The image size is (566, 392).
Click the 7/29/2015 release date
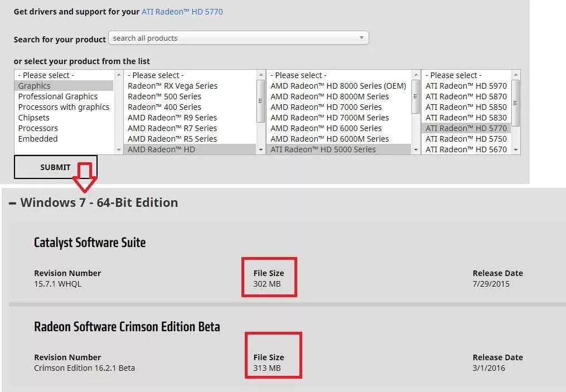point(491,284)
